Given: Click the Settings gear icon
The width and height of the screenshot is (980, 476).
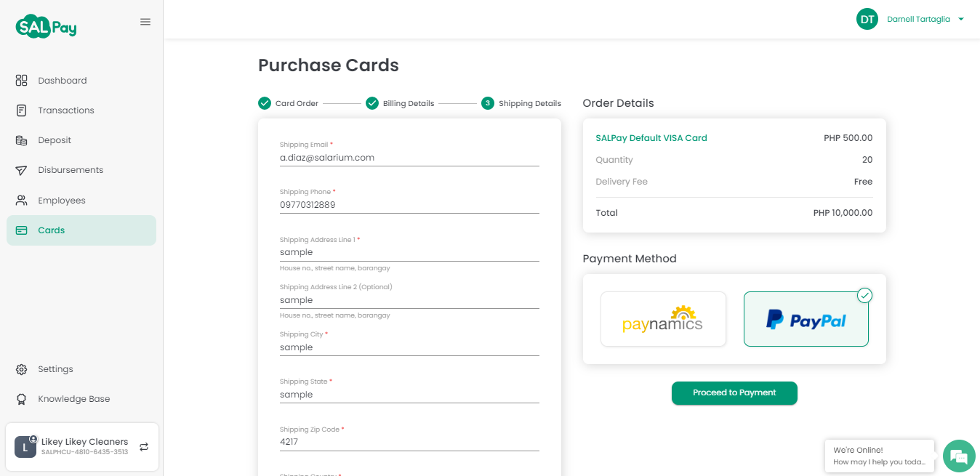Looking at the screenshot, I should click(22, 369).
